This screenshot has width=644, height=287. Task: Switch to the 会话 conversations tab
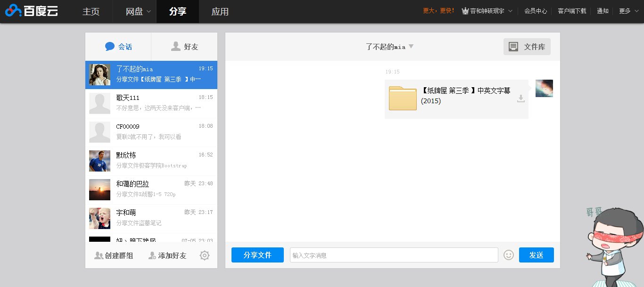[118, 47]
